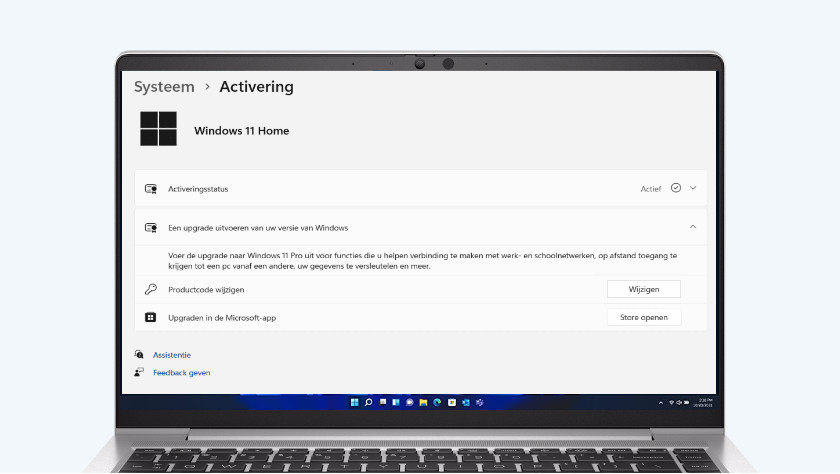Click the key icon beside Productcode wijzigen
Screen dimensions: 840x474
click(151, 289)
